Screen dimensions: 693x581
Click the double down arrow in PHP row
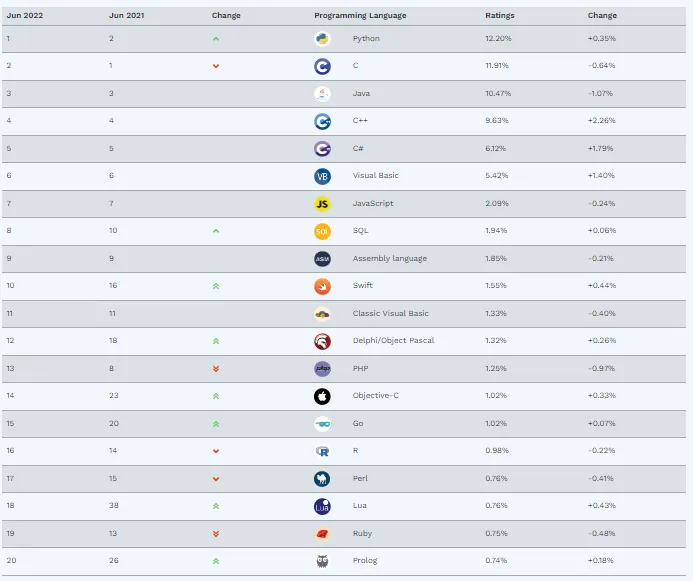click(x=216, y=368)
